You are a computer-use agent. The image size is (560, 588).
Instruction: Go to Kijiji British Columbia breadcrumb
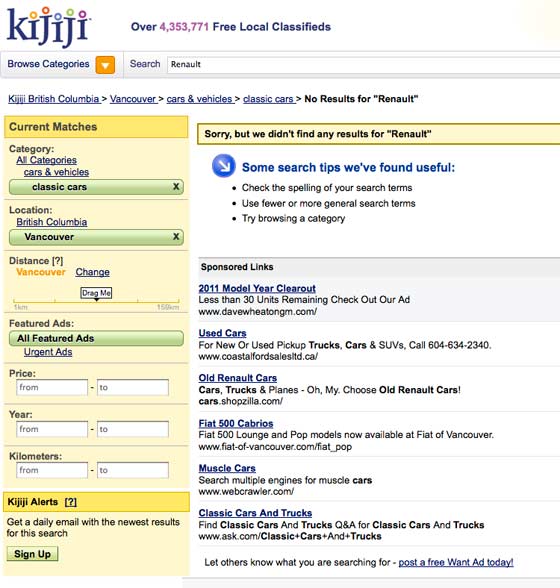[x=54, y=99]
